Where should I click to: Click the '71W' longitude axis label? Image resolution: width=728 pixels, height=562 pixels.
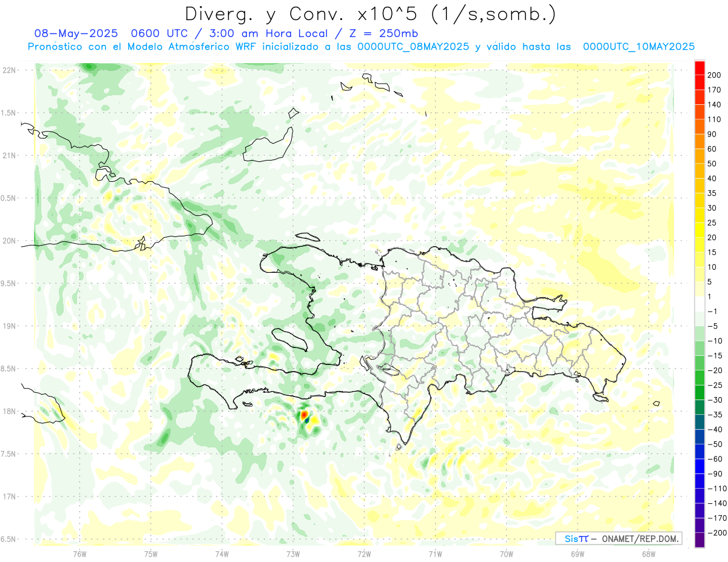(x=435, y=554)
